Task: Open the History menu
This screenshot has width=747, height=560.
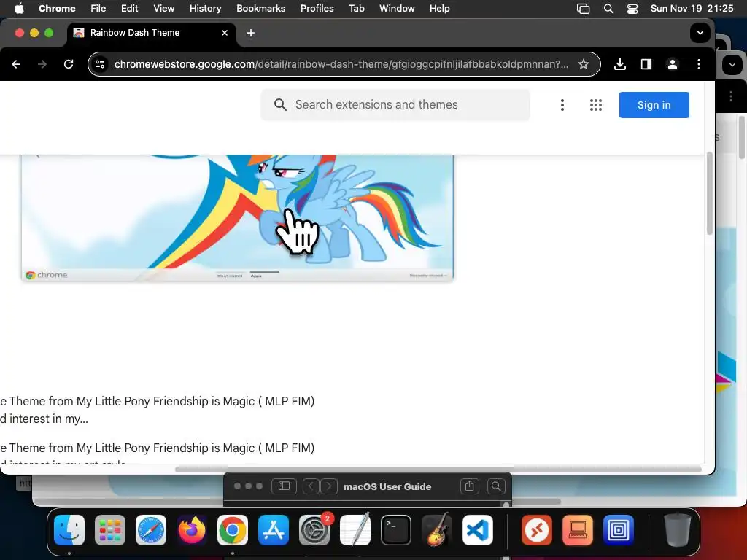Action: tap(205, 8)
